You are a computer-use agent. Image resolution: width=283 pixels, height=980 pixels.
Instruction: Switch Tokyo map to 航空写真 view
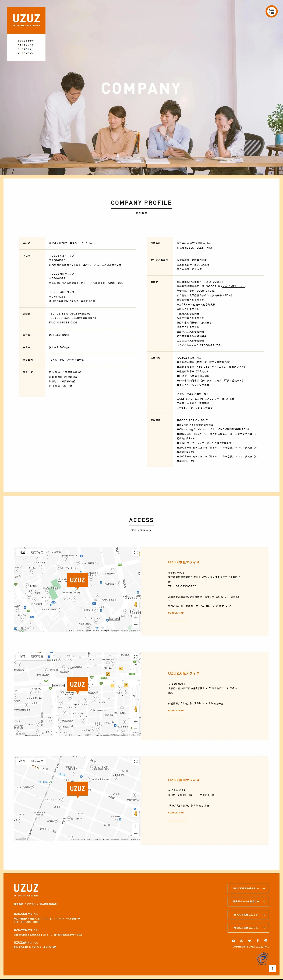click(x=37, y=552)
